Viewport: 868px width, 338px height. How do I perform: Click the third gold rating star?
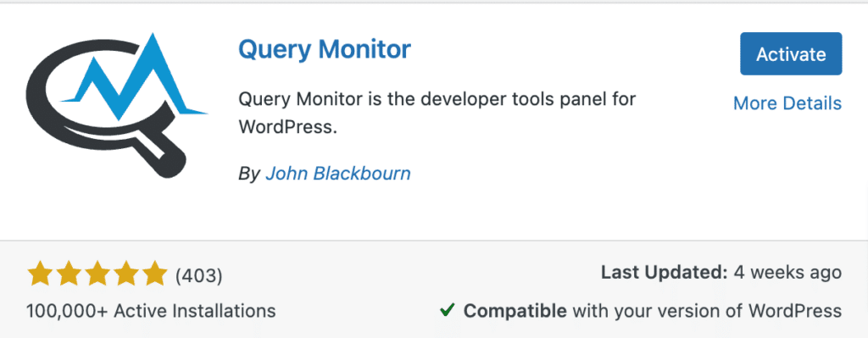pyautogui.click(x=97, y=274)
